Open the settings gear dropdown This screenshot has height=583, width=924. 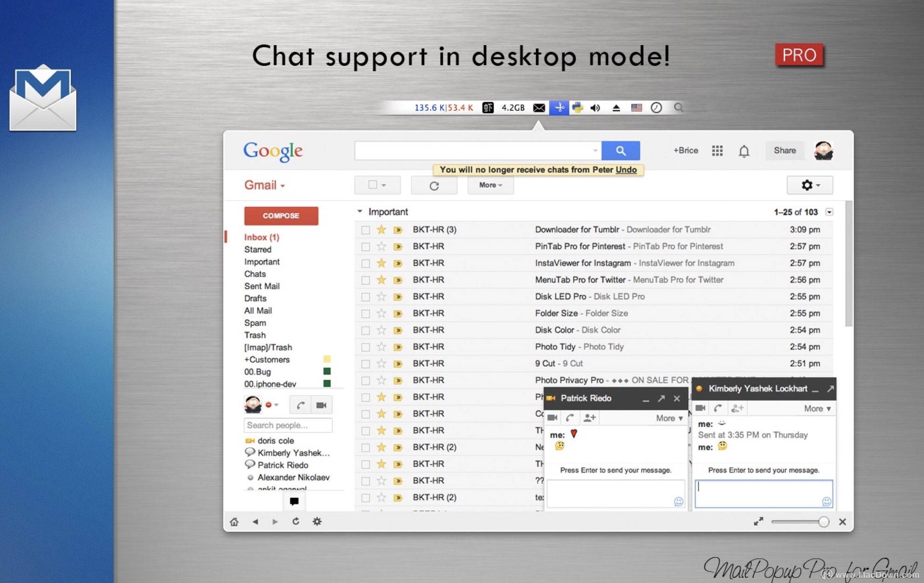coord(810,185)
